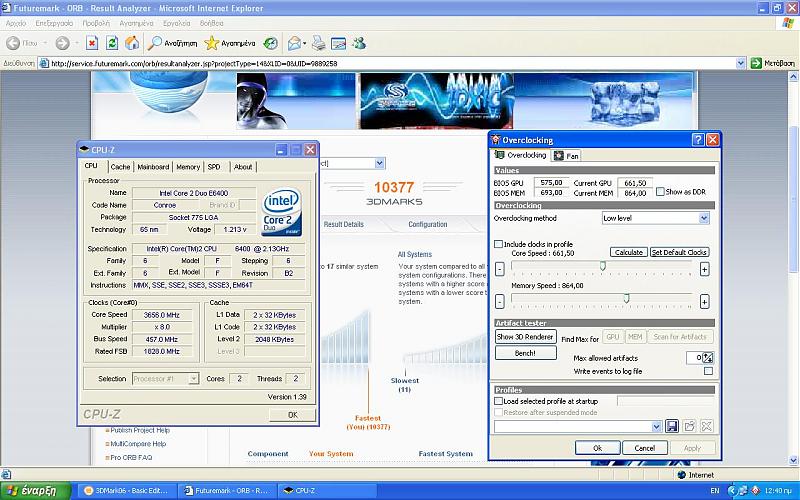Click the Load profile folder icon
Viewport: 800px width, 500px height.
point(689,426)
